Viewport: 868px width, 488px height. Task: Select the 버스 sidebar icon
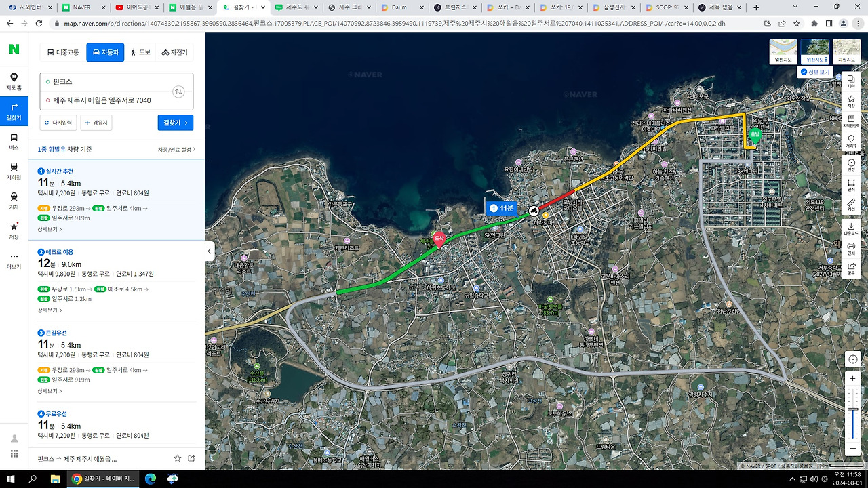pos(14,141)
